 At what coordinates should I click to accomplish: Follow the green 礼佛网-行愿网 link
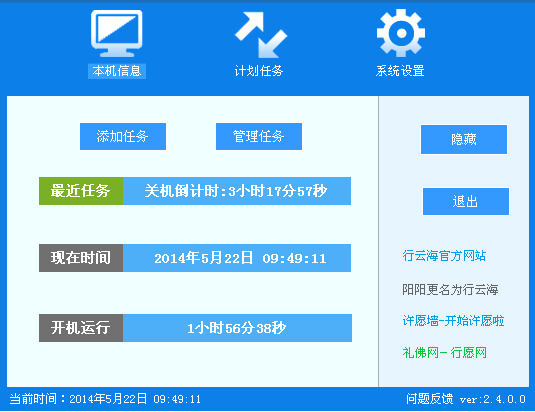(x=445, y=353)
